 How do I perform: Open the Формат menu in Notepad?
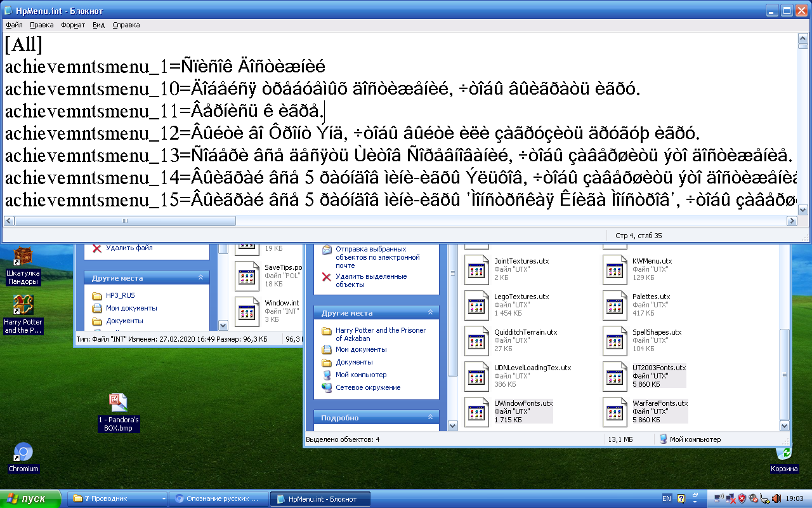coord(72,25)
